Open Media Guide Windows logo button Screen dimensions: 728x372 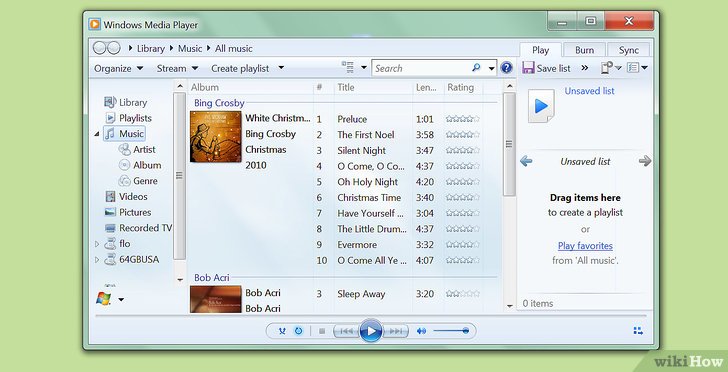pyautogui.click(x=104, y=299)
